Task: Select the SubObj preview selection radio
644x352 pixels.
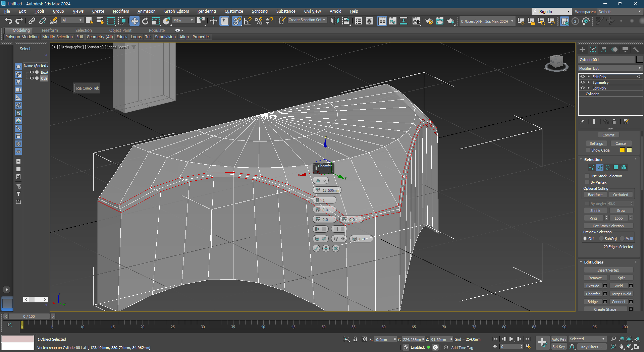Action: click(601, 239)
